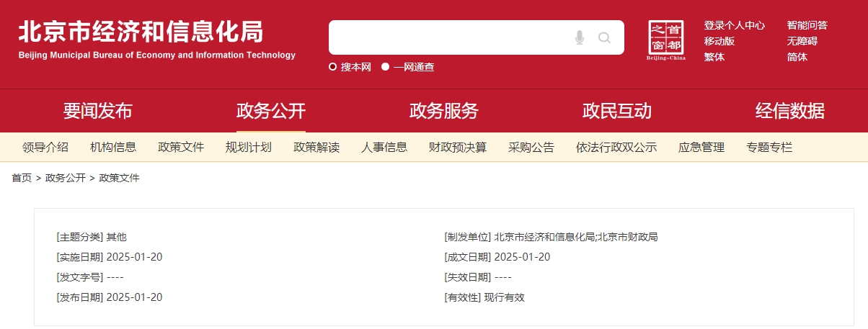
Task: Go to 人事信息 submenu item
Action: (x=384, y=148)
